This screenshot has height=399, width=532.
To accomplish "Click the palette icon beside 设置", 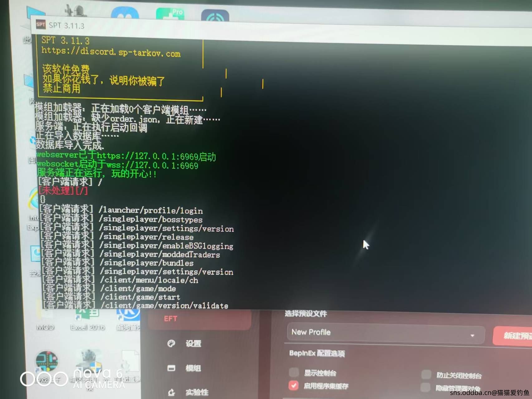I will (171, 343).
